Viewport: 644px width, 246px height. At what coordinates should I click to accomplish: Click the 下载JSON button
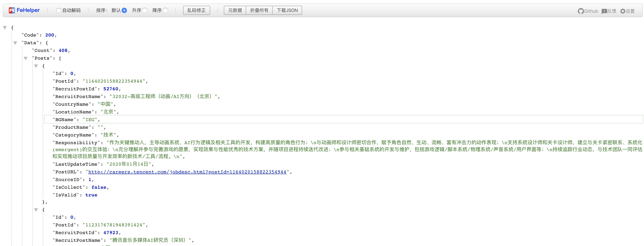pos(287,10)
